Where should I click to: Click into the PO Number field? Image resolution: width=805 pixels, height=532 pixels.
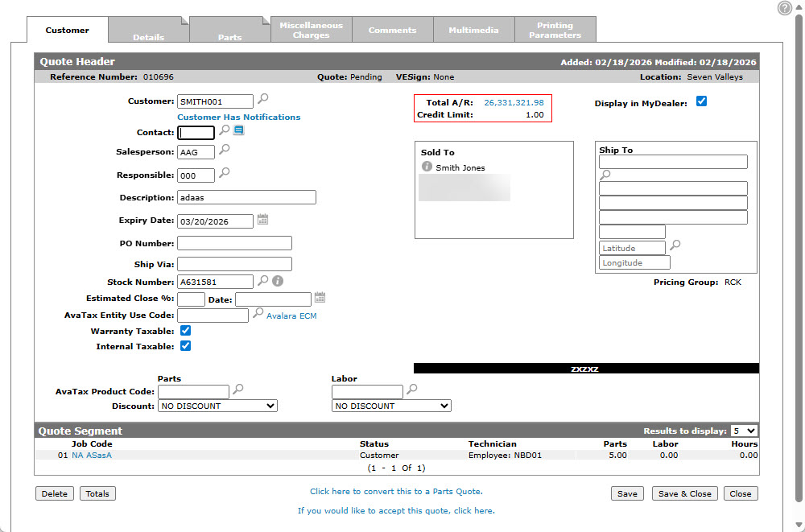(x=234, y=243)
